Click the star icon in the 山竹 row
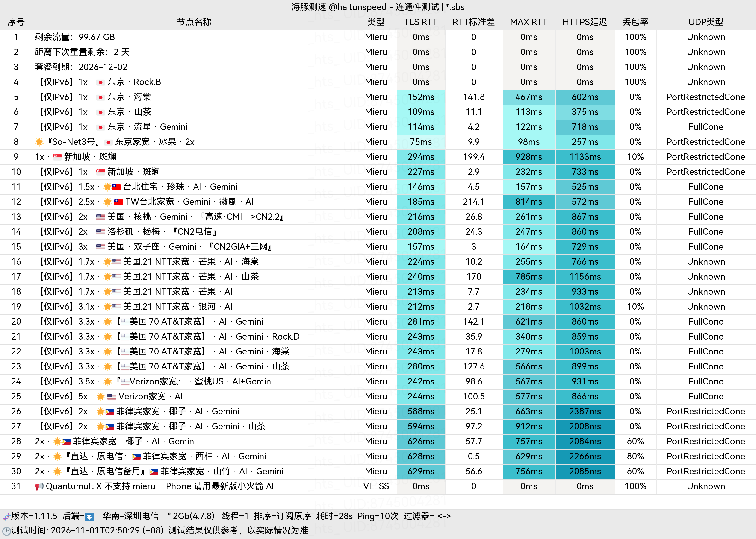The height and width of the screenshot is (539, 756). coord(57,471)
